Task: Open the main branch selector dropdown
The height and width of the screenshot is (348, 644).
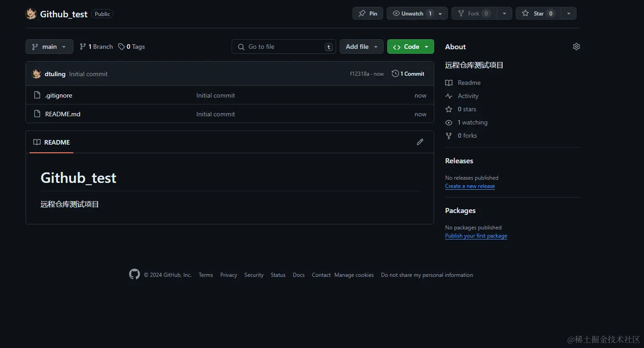Action: pos(49,47)
